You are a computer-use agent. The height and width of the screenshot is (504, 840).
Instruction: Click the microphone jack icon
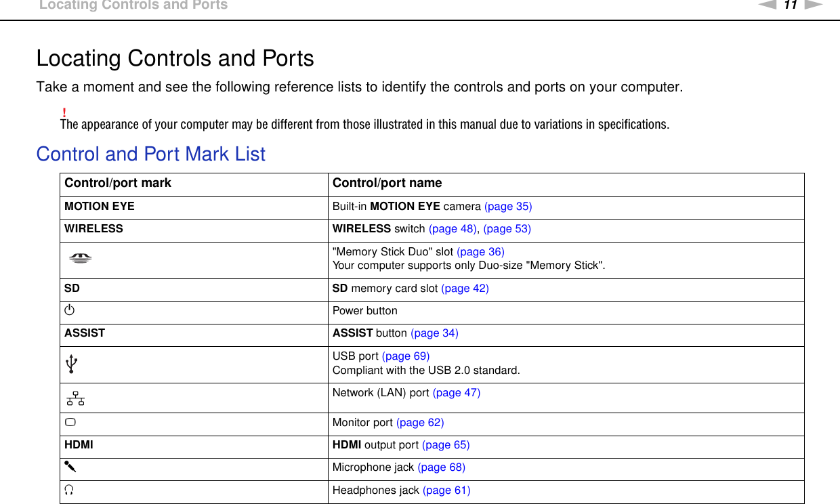pyautogui.click(x=70, y=467)
